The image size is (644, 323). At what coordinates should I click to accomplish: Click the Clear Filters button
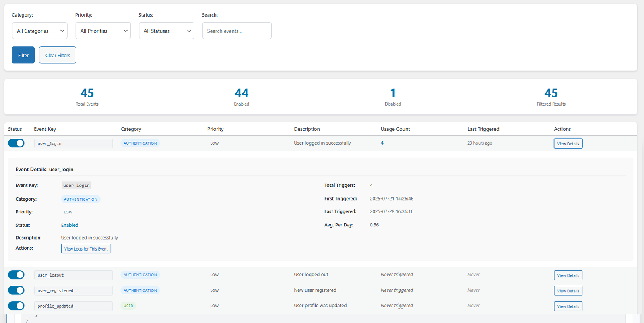click(58, 55)
